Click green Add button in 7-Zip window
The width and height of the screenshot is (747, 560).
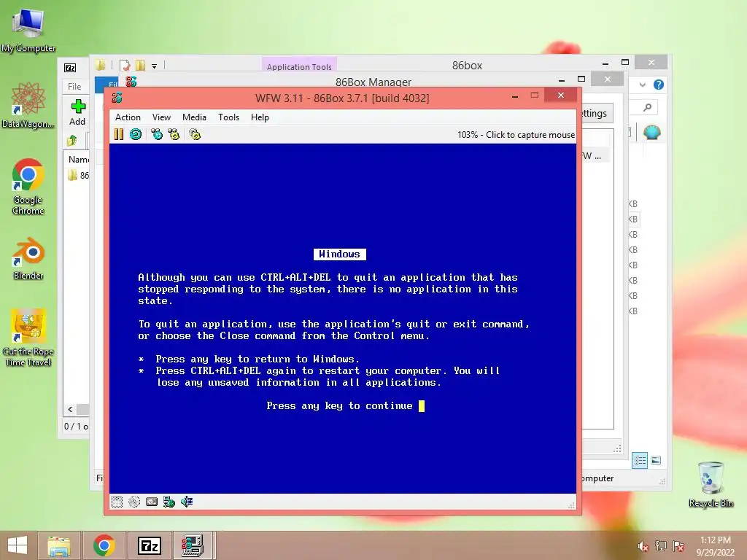pyautogui.click(x=77, y=112)
